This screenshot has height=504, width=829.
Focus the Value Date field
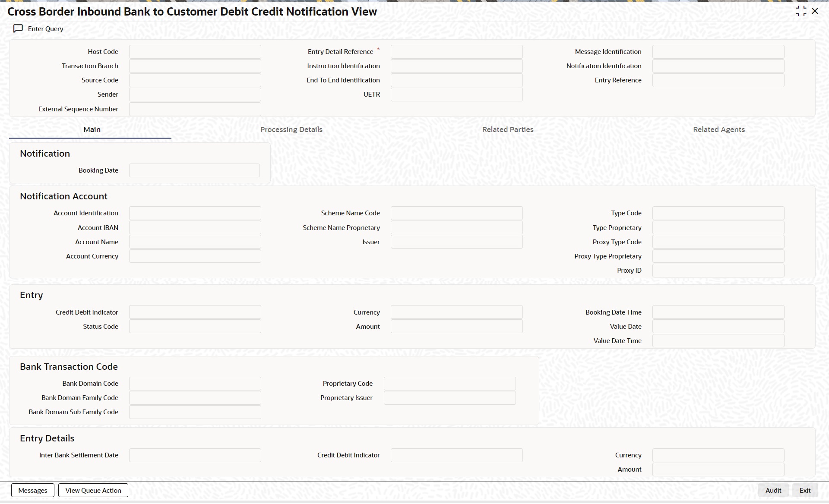[718, 327]
